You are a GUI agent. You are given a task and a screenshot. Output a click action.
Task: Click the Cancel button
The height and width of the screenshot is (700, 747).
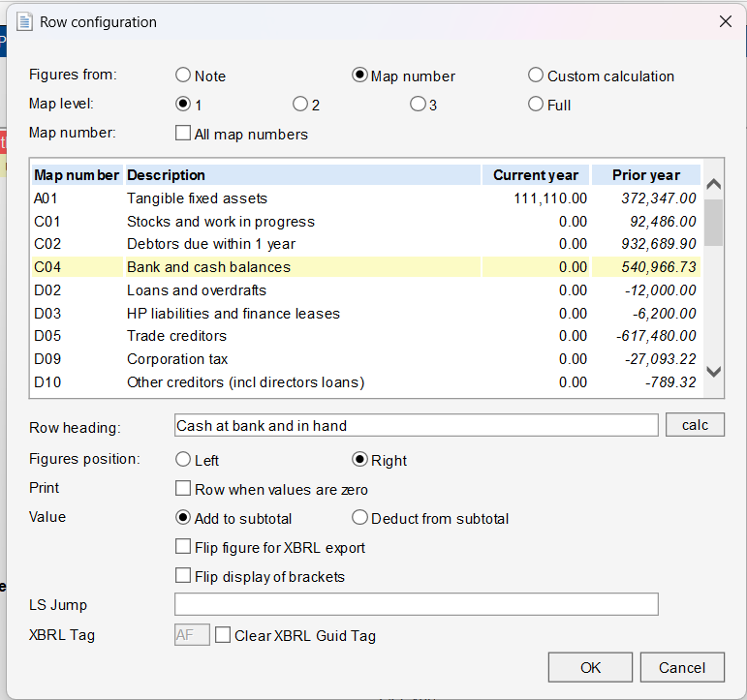pyautogui.click(x=682, y=668)
